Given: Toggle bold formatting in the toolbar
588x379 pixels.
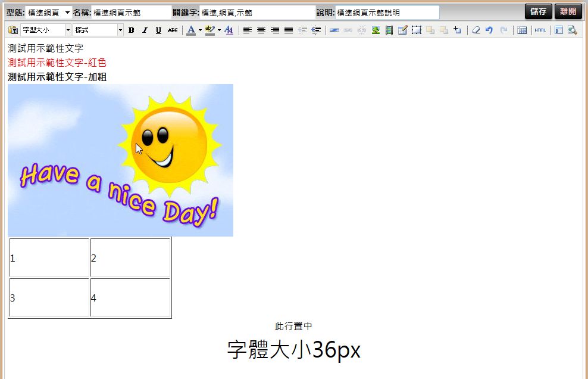Looking at the screenshot, I should (131, 30).
